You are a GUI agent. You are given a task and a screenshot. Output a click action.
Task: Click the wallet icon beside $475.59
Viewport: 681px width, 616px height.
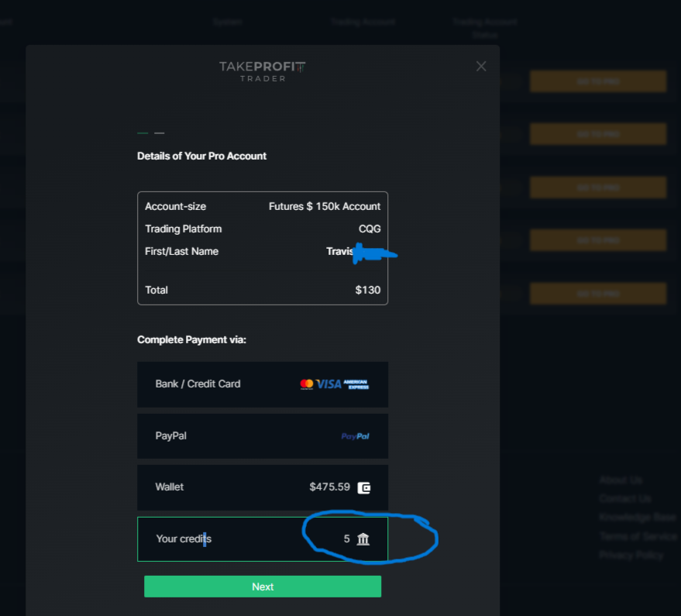(363, 488)
